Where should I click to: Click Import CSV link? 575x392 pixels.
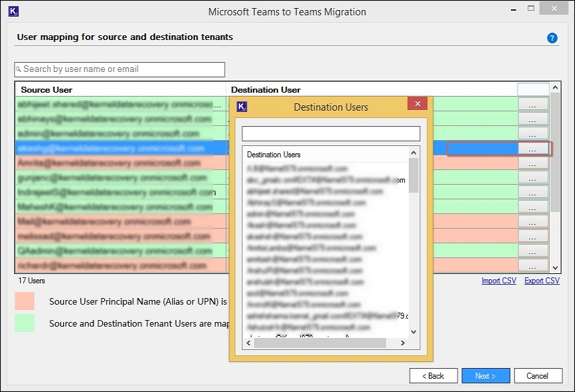pos(499,281)
